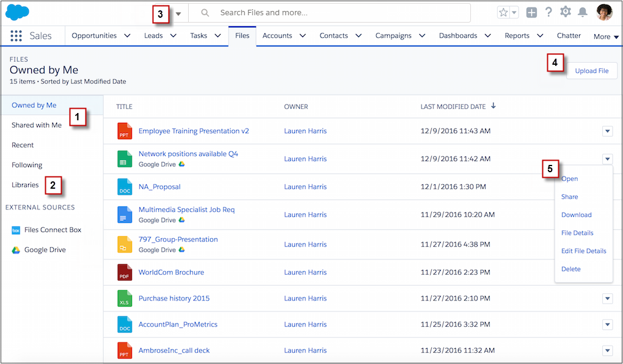Click PPT icon for Employee Training Presentation v2
Viewport: 623px width, 364px height.
(x=125, y=131)
